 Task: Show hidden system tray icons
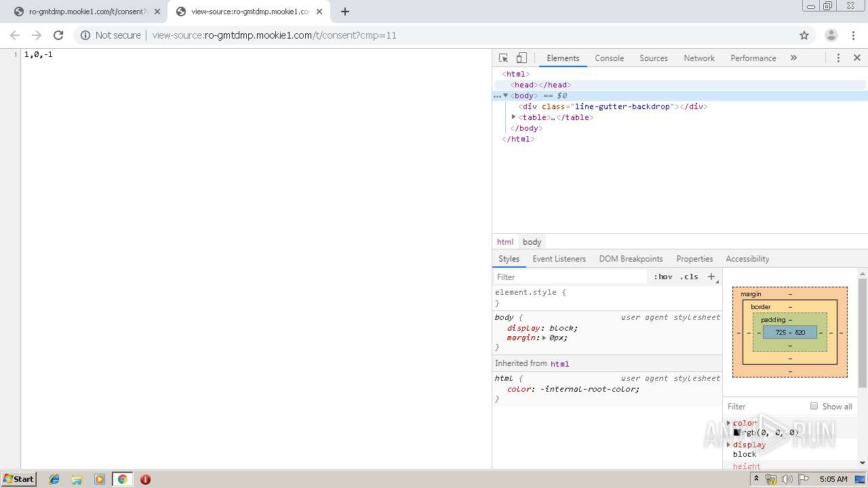[x=757, y=479]
